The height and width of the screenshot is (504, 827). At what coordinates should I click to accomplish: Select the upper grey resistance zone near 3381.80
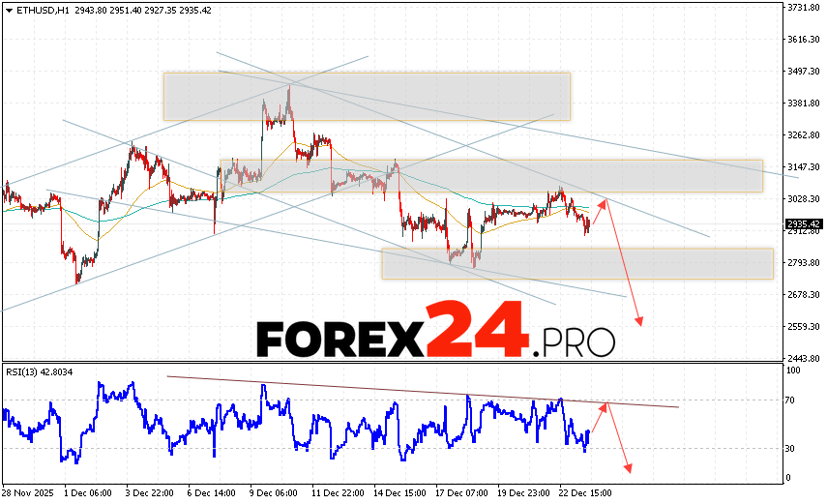(x=366, y=96)
